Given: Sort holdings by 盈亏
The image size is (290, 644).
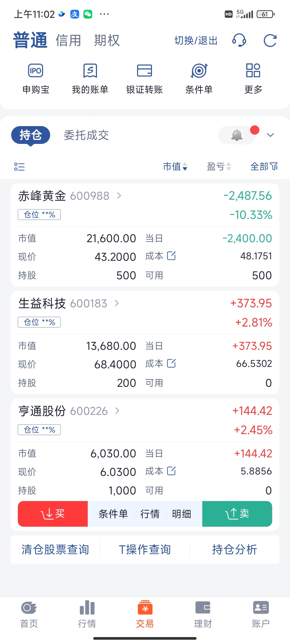Looking at the screenshot, I should coord(218,166).
